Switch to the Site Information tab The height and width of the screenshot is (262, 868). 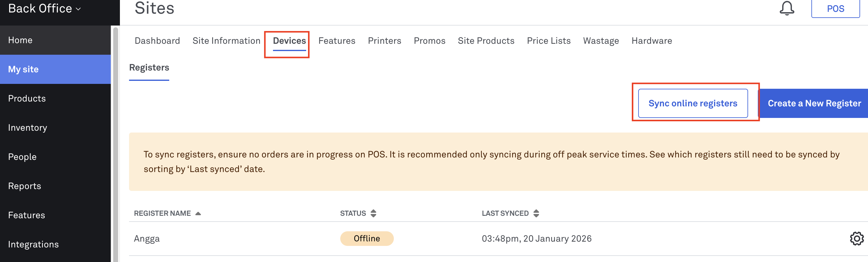tap(226, 41)
